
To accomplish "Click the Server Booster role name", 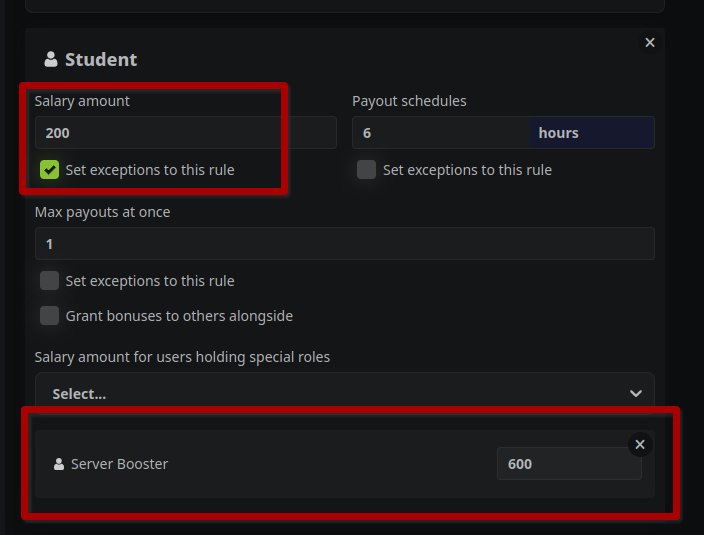I will (119, 464).
